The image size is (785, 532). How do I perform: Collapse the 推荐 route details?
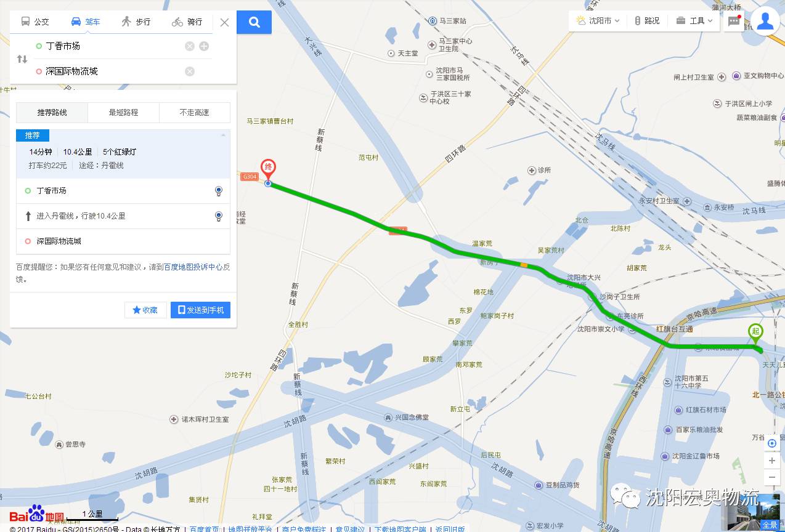(x=223, y=135)
